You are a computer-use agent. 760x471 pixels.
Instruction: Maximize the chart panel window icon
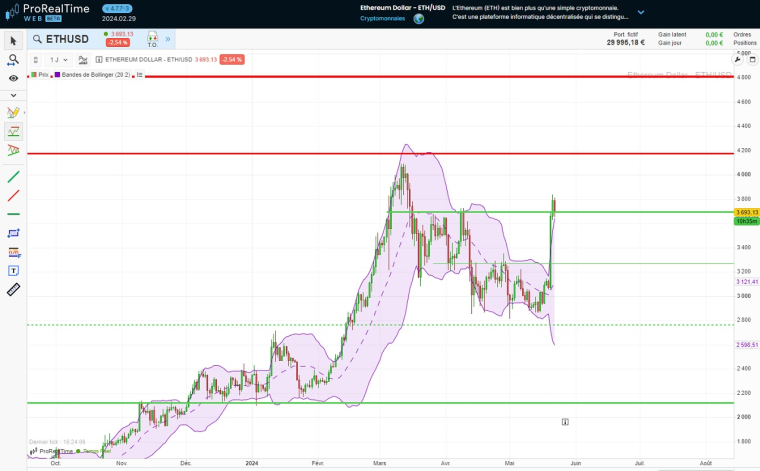point(750,60)
